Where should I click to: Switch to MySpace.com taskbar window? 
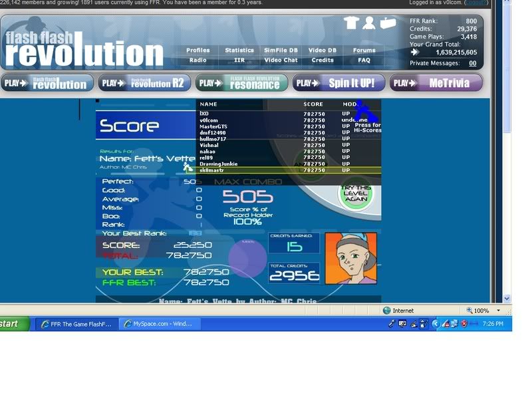pyautogui.click(x=160, y=324)
